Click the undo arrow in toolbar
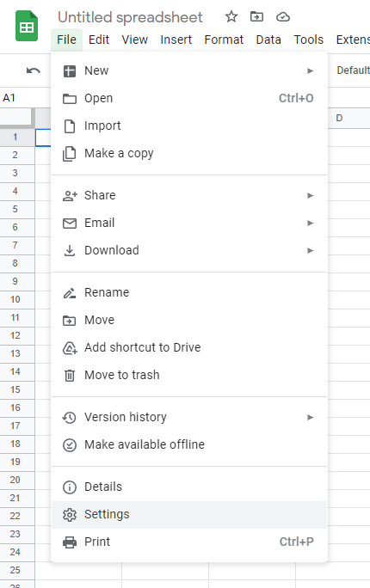370x588 pixels. 34,70
